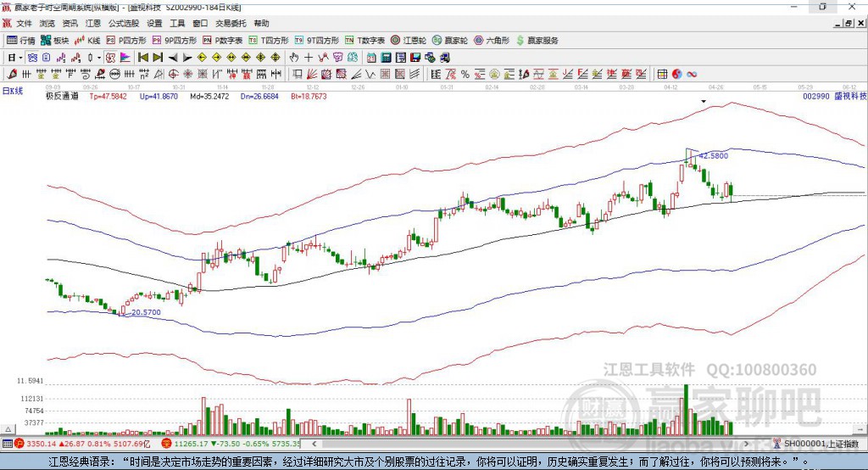Screen dimensions: 868x470
Task: Select the red fan-lines drawing tool
Action: pyautogui.click(x=312, y=75)
